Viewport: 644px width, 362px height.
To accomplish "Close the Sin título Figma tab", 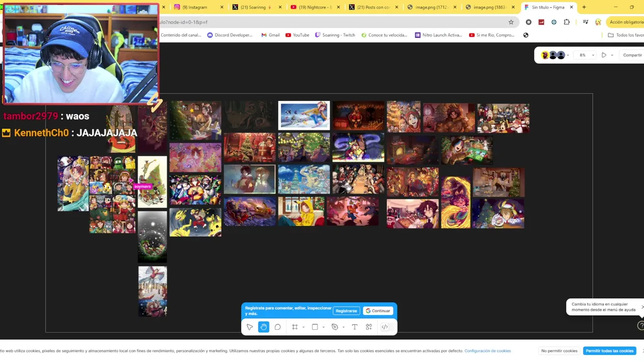I will [571, 7].
